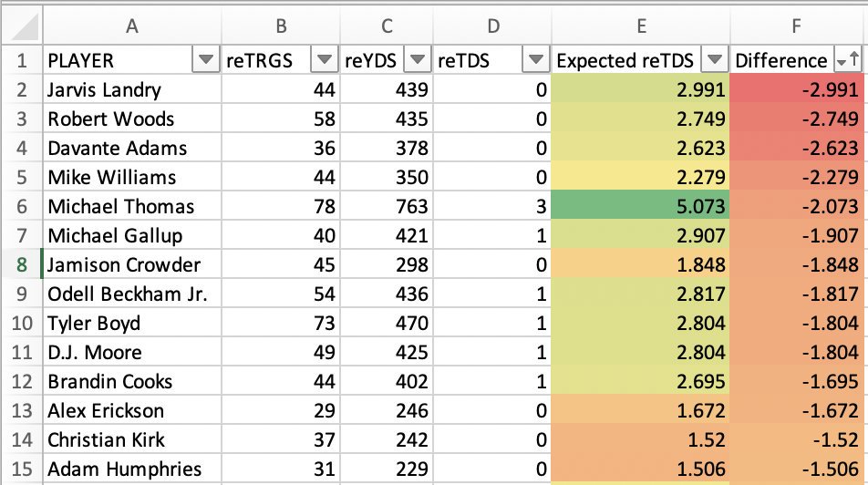
Task: Open the reTDS filter dropdown
Action: (x=532, y=61)
